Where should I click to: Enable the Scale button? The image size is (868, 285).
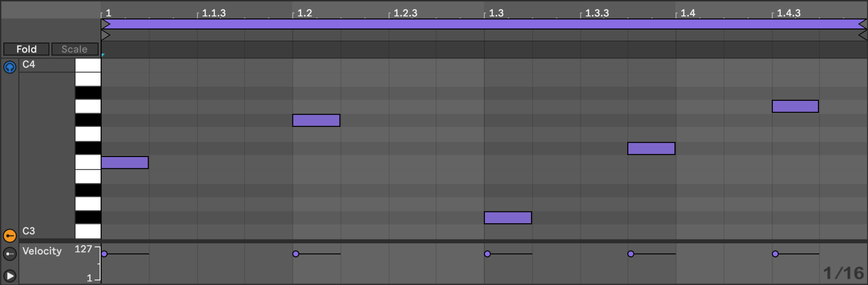[x=75, y=49]
